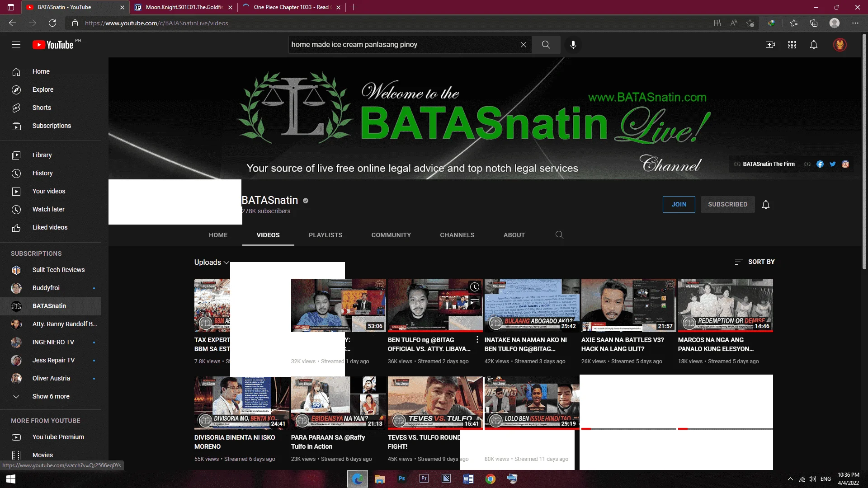Open Edge Favorites list icon

pyautogui.click(x=794, y=23)
